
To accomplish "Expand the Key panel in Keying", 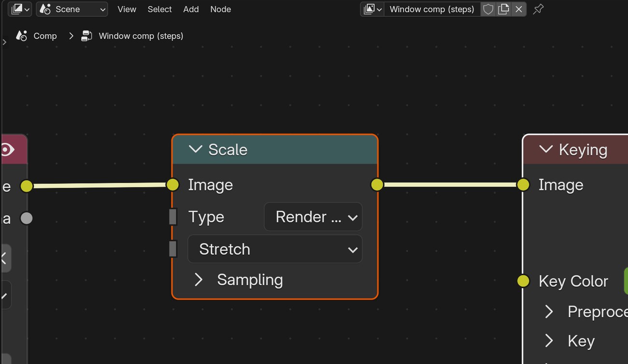I will click(x=549, y=341).
